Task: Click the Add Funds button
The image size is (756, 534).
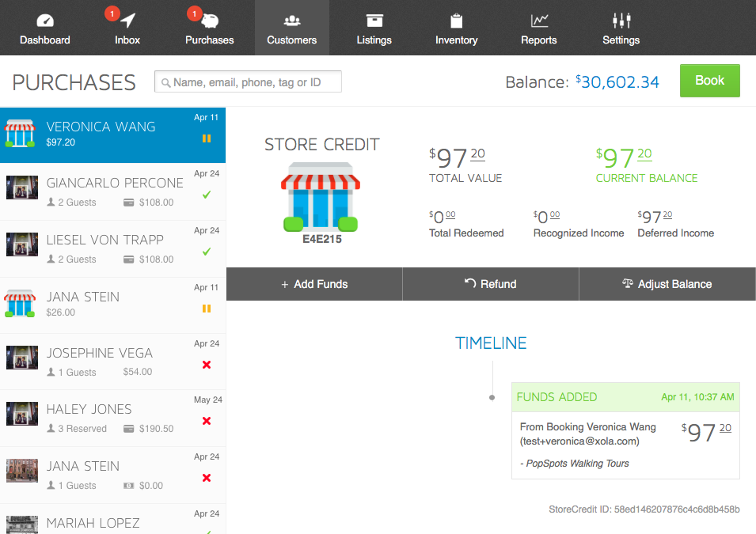Action: (314, 284)
